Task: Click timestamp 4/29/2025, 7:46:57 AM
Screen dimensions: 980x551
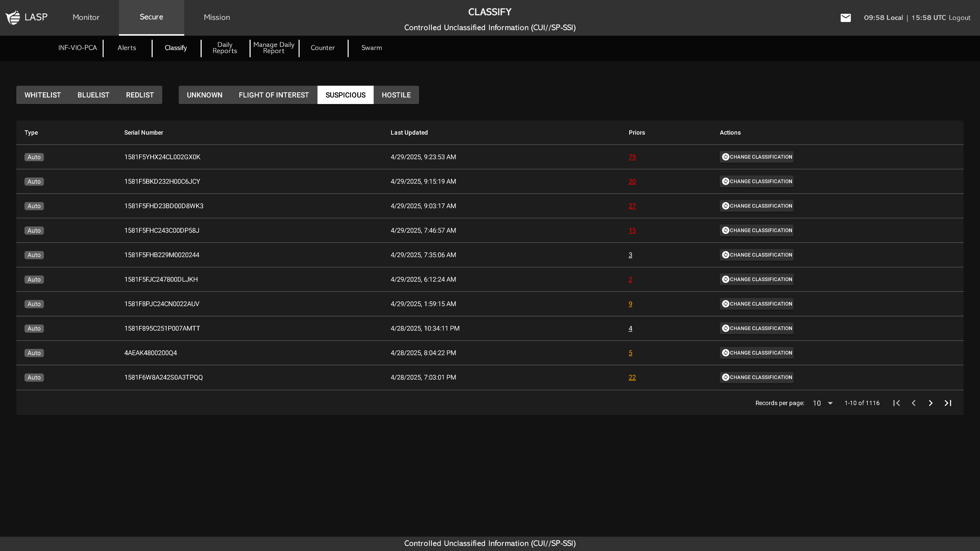Action: 423,231
